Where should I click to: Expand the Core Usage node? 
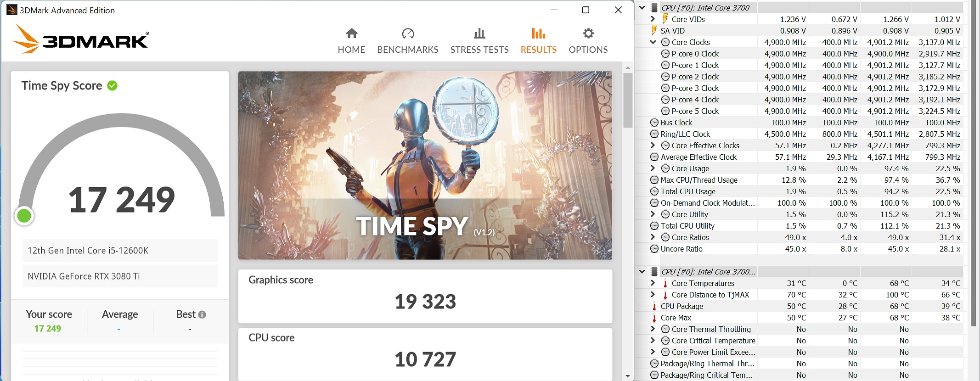(653, 168)
